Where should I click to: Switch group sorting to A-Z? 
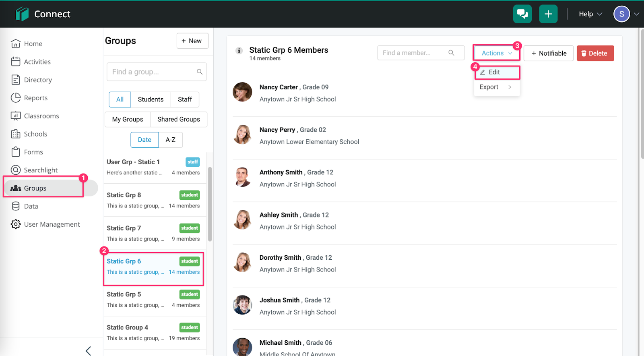(170, 140)
